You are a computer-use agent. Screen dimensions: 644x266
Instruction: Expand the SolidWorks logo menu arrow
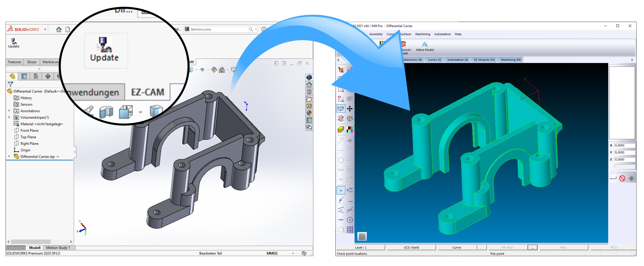(x=45, y=29)
